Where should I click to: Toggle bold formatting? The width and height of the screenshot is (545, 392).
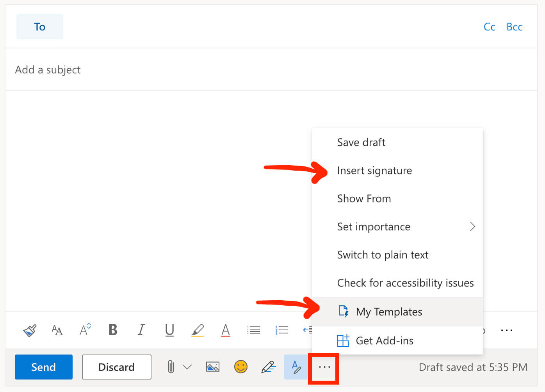[113, 330]
